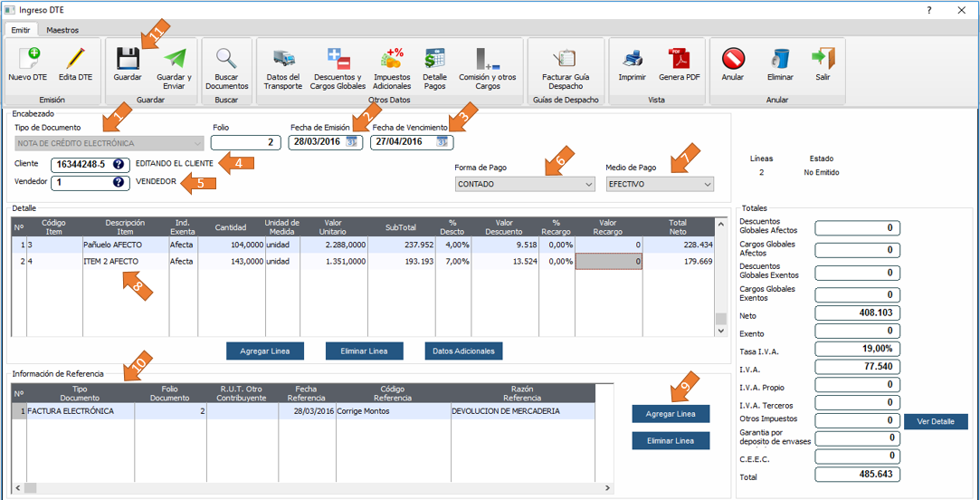This screenshot has height=500, width=980.
Task: Expand the Forma de Pago dropdown
Action: (x=589, y=184)
